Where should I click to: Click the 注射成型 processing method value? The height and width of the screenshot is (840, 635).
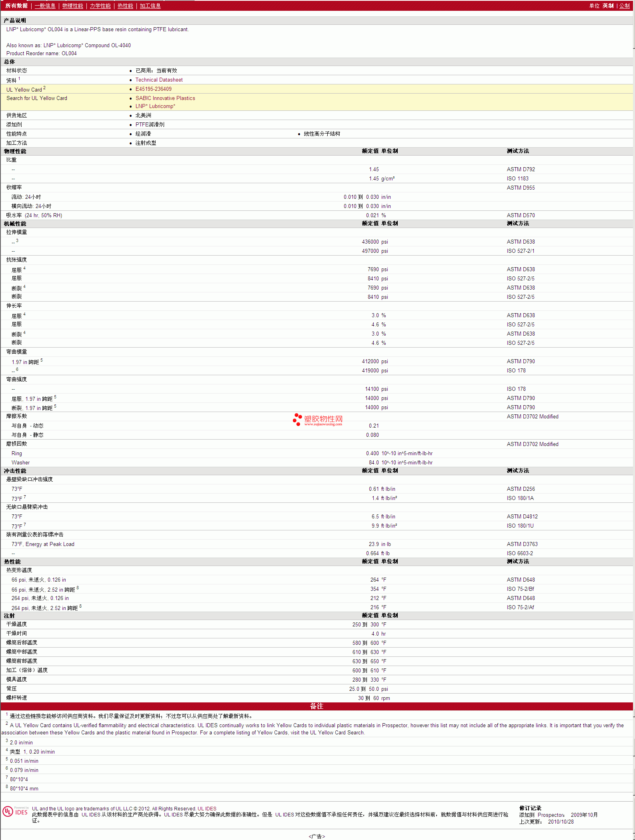pyautogui.click(x=146, y=143)
